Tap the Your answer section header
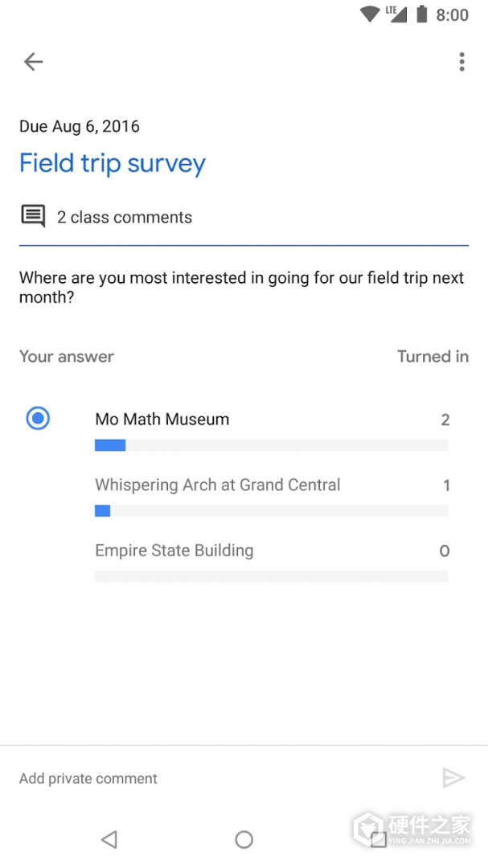Screen dimensions: 488x868 click(66, 356)
